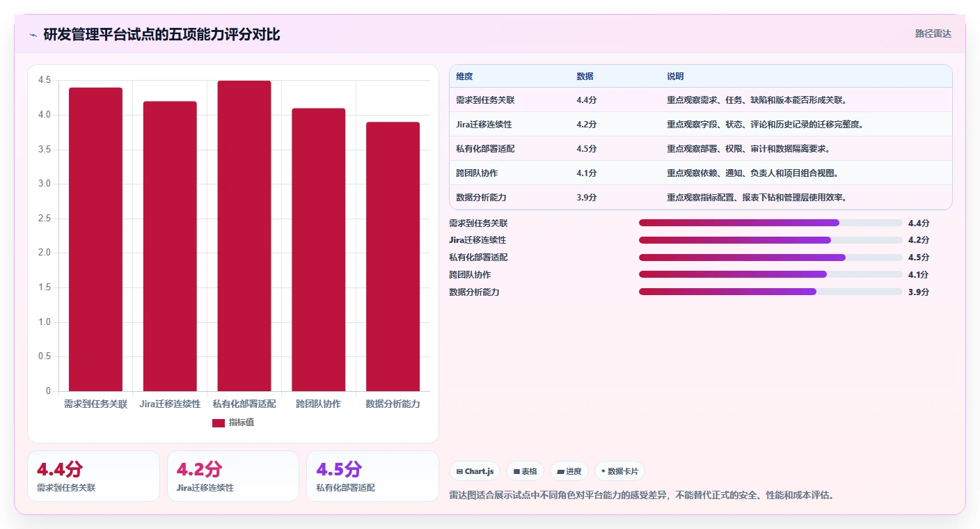Click the Chart.js tag chip
The width and height of the screenshot is (980, 529).
[x=475, y=471]
